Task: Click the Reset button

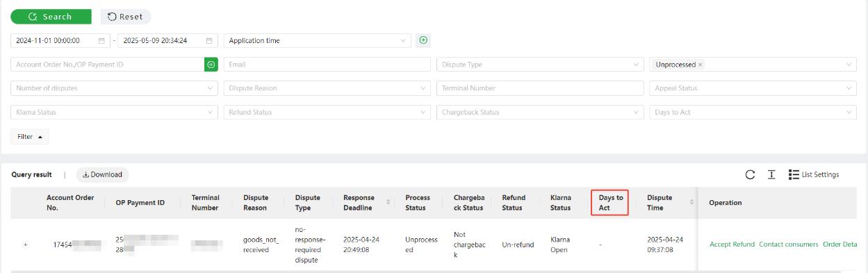Action: (x=126, y=17)
